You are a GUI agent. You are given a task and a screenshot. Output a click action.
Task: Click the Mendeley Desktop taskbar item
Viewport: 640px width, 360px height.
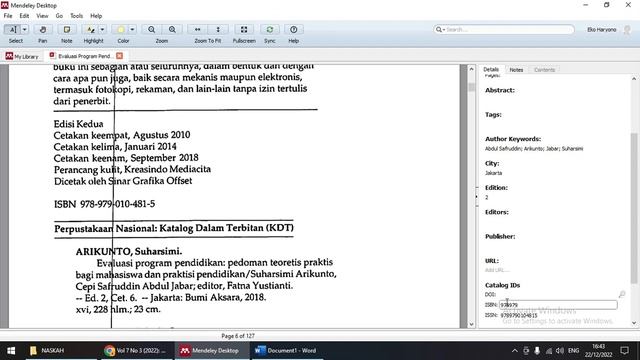[x=211, y=351]
